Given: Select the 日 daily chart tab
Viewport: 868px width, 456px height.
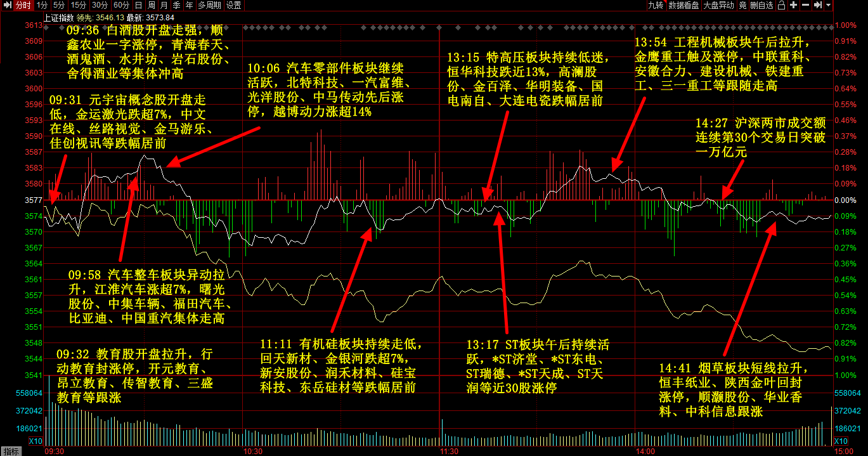Looking at the screenshot, I should point(139,5).
